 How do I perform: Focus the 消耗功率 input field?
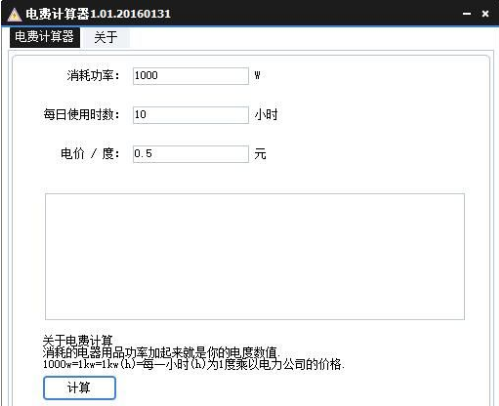(191, 76)
